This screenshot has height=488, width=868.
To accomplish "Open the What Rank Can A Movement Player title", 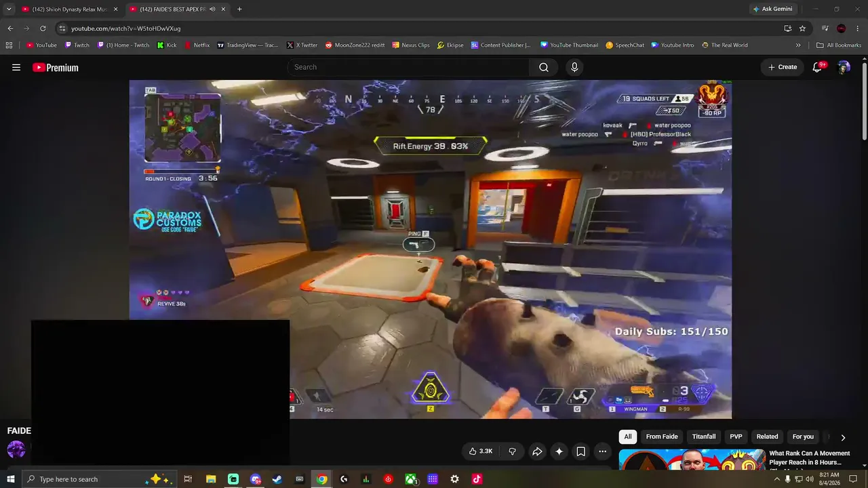I will point(810,457).
